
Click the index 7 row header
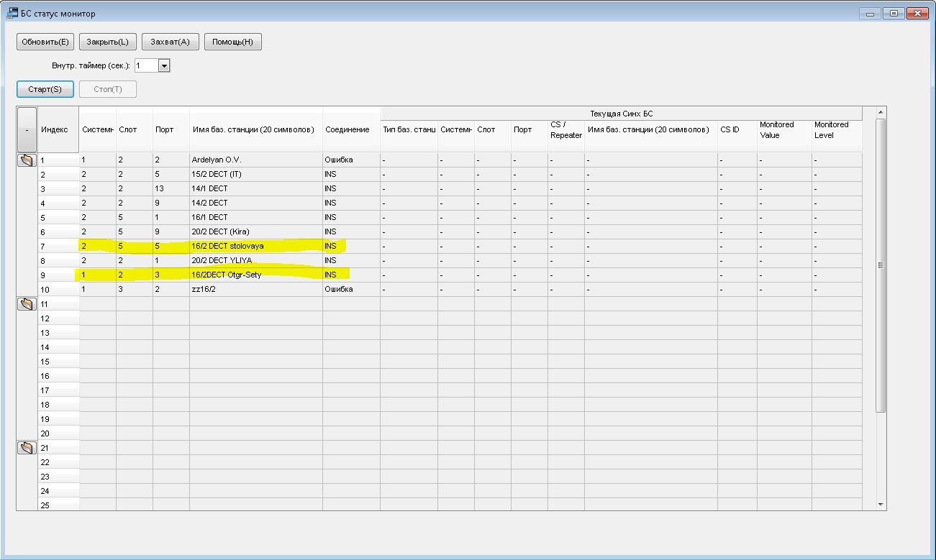58,246
